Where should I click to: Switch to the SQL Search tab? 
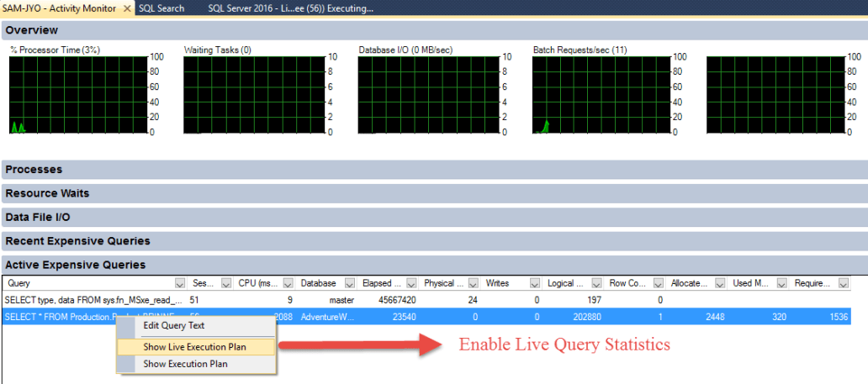161,8
